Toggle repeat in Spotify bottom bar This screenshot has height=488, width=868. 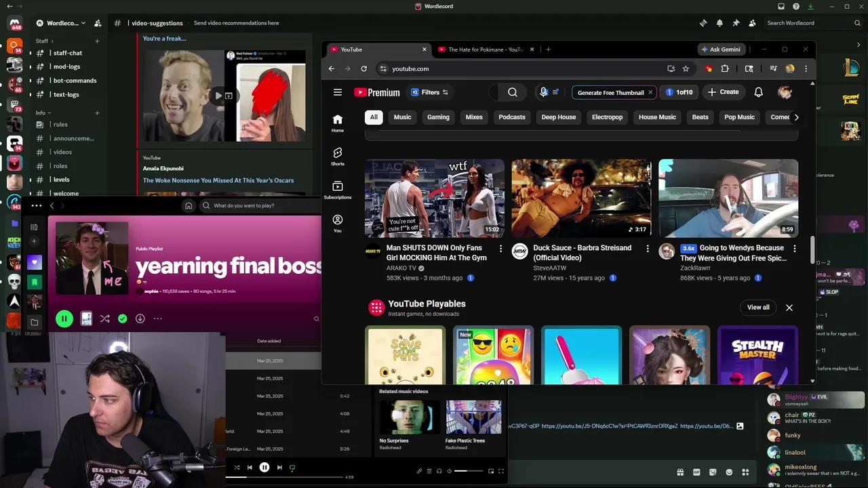292,467
